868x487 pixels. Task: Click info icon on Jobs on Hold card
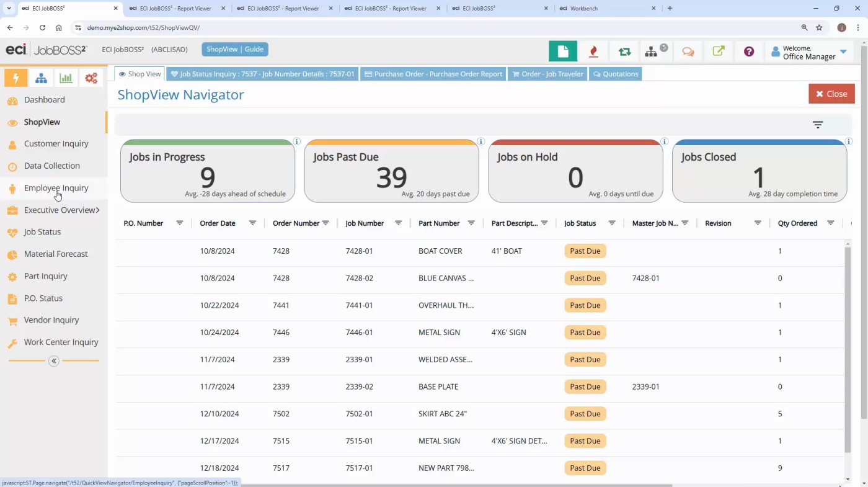coord(665,141)
